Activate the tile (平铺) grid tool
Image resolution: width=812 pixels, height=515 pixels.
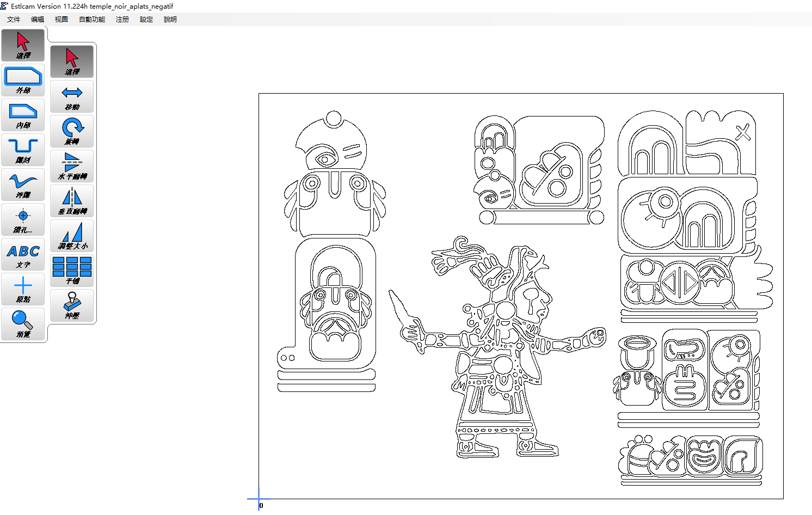[72, 271]
